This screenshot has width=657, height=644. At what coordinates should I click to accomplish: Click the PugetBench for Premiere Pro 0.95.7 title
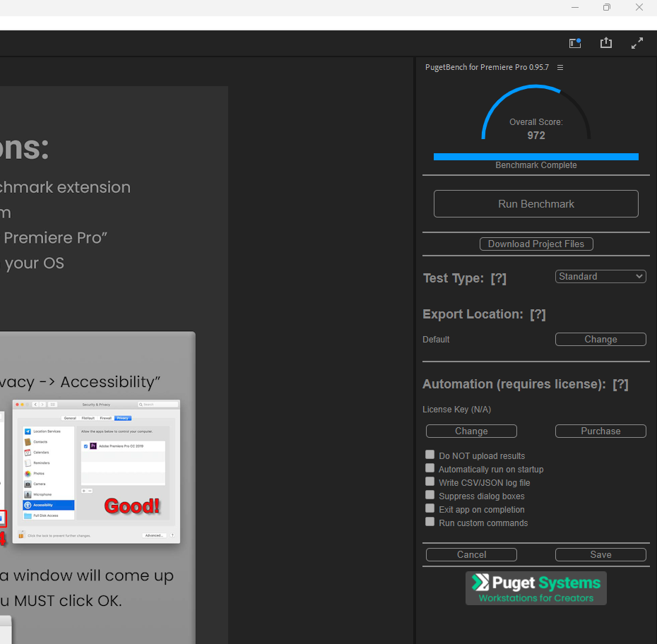click(487, 67)
